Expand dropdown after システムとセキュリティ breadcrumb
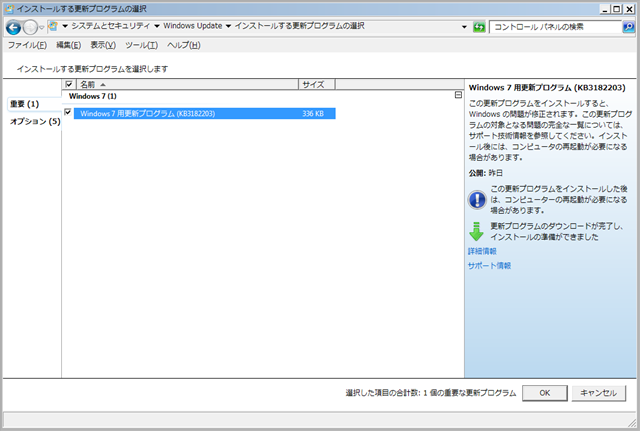The height and width of the screenshot is (431, 640). [157, 26]
